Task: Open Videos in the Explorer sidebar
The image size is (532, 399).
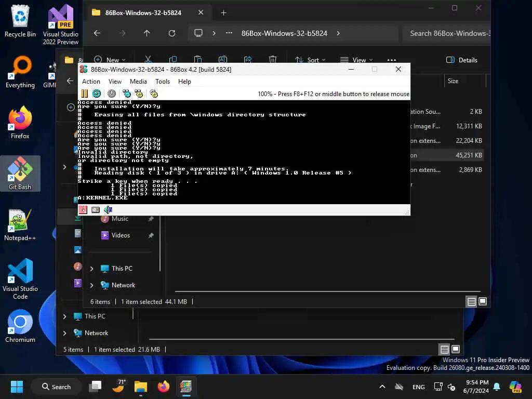Action: (121, 235)
